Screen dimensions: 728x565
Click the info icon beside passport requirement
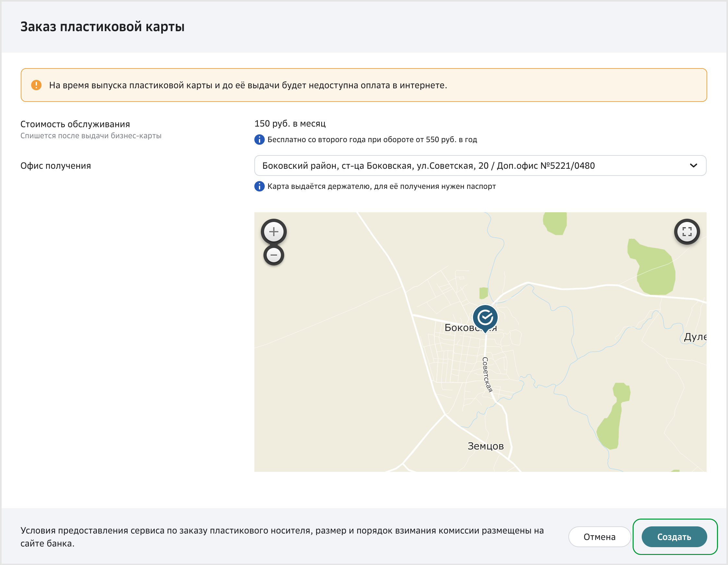tap(259, 186)
